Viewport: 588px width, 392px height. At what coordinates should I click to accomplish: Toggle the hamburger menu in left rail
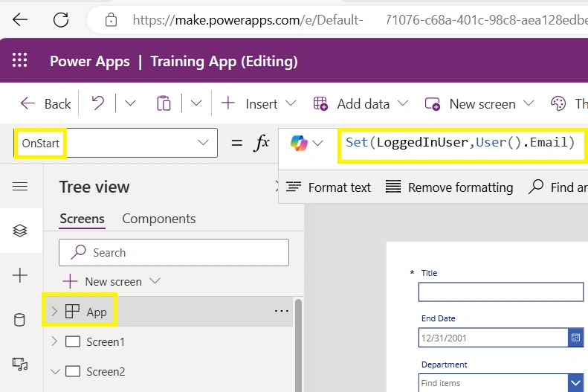(x=20, y=186)
